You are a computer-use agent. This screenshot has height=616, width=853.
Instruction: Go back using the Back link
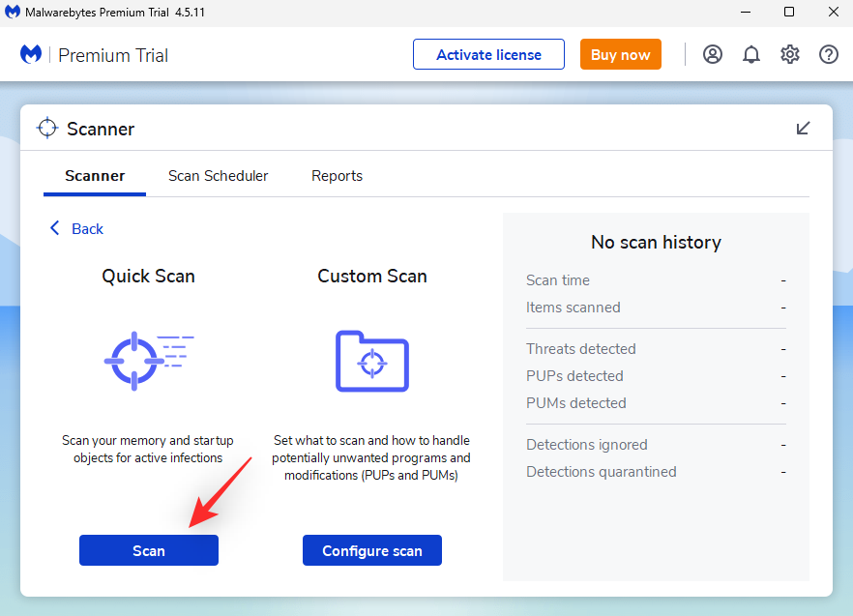point(76,228)
